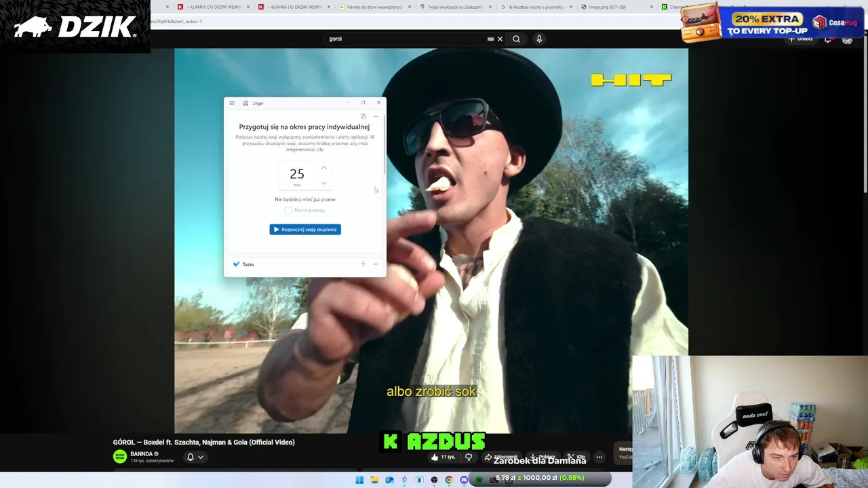Start session with Rozpocznij sesję skupienia
The height and width of the screenshot is (488, 868).
tap(305, 229)
